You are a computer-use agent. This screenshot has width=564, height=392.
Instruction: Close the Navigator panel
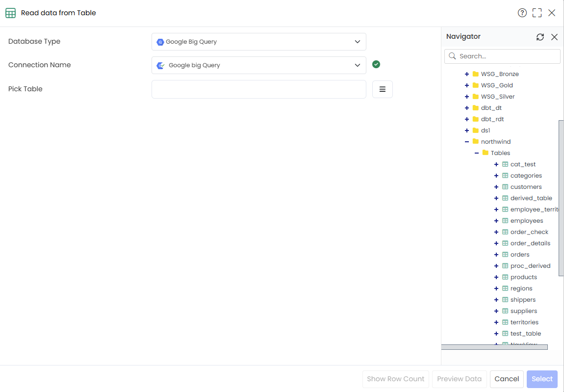click(x=554, y=37)
